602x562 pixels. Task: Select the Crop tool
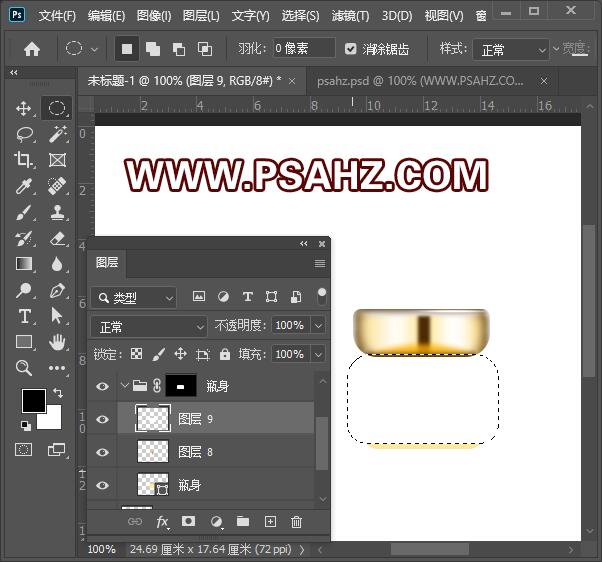coord(24,160)
